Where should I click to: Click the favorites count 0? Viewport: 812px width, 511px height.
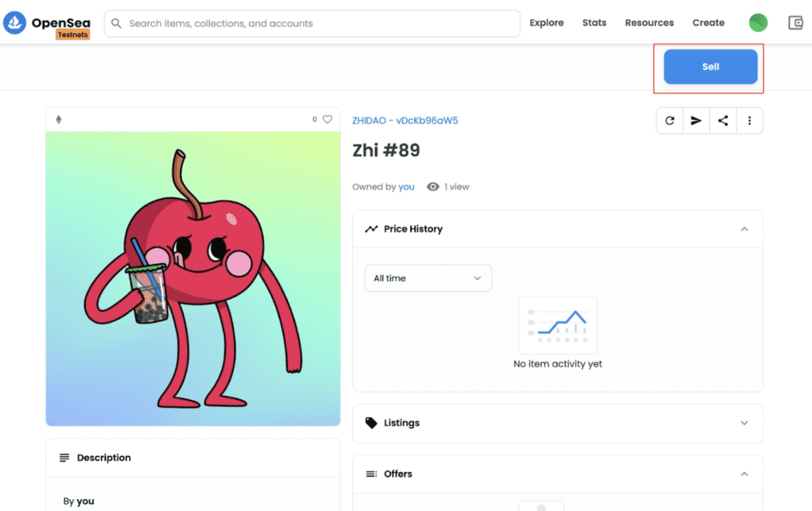point(314,119)
